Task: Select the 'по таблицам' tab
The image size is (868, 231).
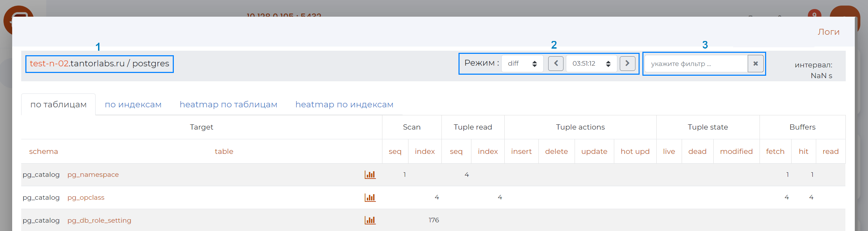Action: (58, 105)
